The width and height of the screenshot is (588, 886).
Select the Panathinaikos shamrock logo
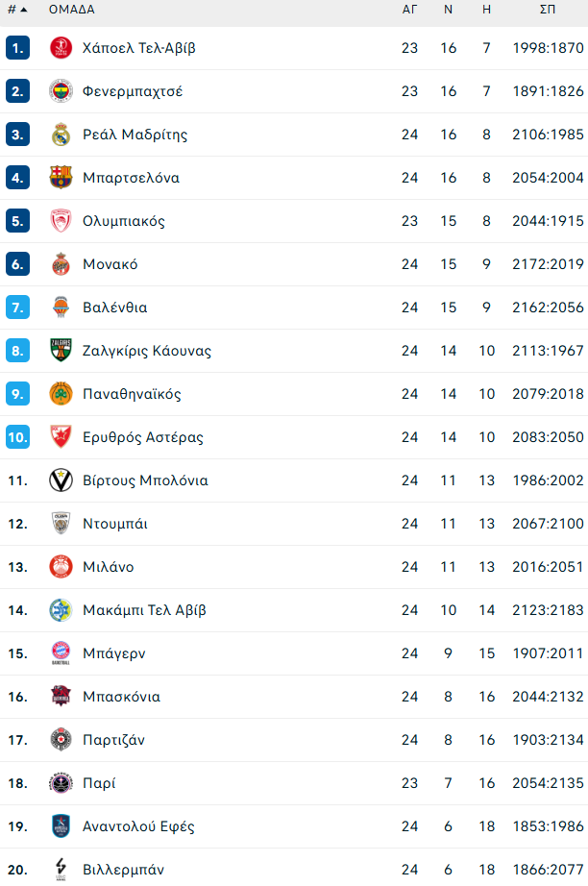[x=61, y=393]
